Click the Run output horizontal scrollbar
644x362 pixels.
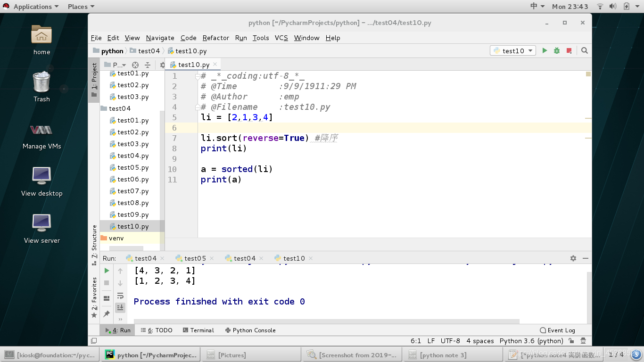[326, 321]
